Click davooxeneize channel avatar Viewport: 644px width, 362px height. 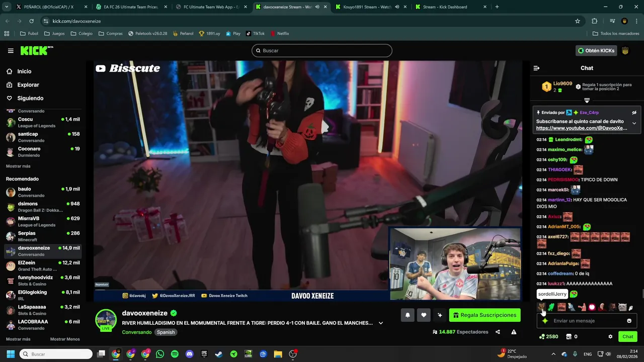point(106,320)
